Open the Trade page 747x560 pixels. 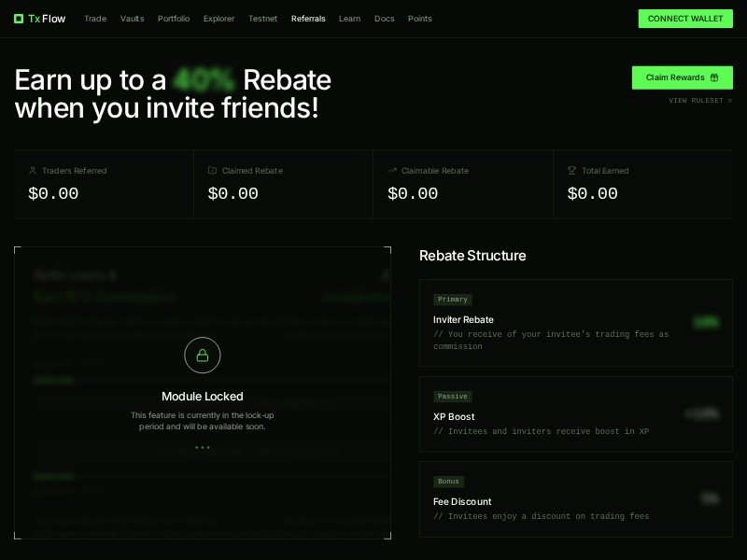coord(95,19)
